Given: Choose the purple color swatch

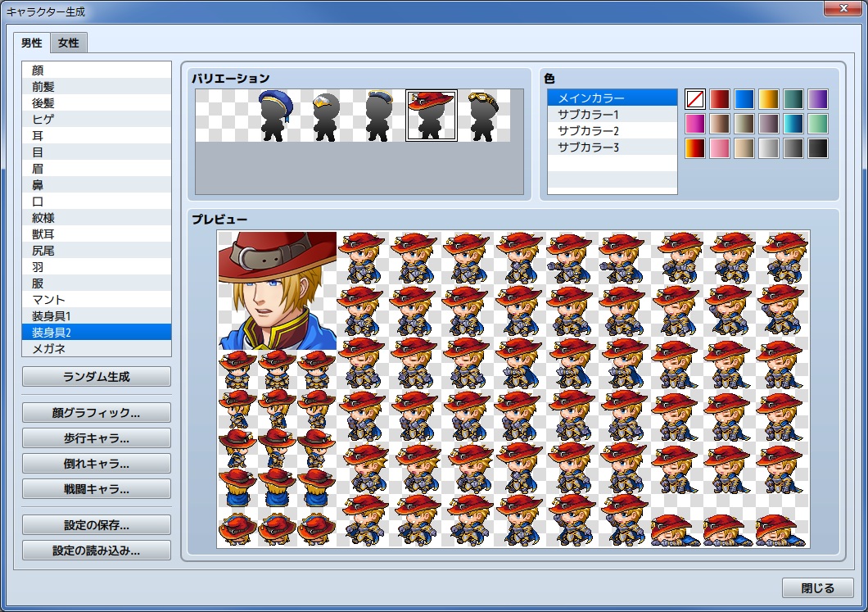Looking at the screenshot, I should pyautogui.click(x=817, y=99).
